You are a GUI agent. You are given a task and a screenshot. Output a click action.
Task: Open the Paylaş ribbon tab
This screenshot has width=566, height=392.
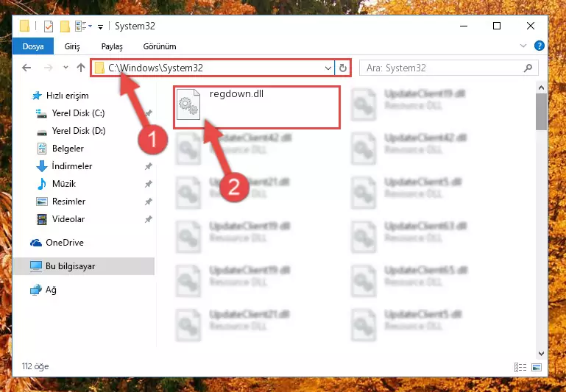(x=112, y=46)
